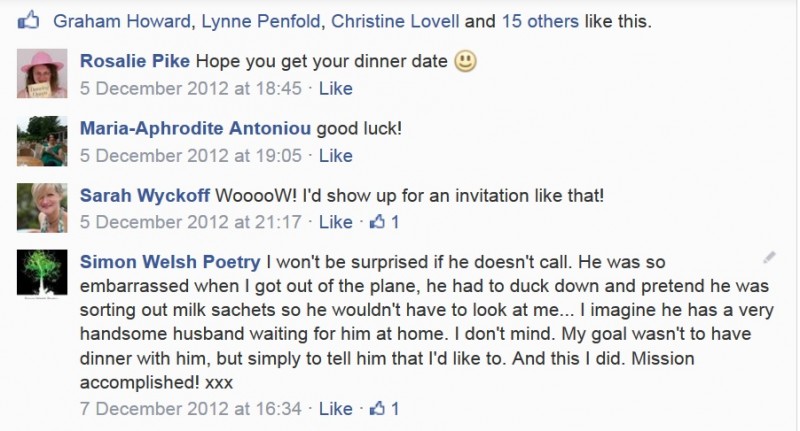Open Sarah Wyckoff's name link

(x=145, y=195)
